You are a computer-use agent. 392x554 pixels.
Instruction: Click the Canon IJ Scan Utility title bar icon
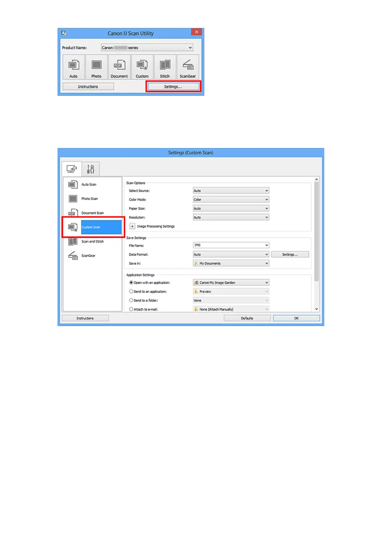pos(64,33)
